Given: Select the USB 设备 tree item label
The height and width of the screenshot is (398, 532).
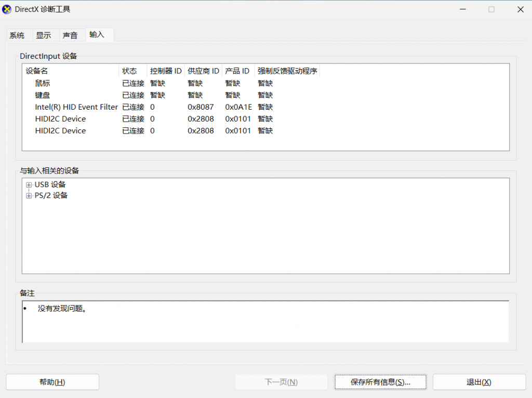Looking at the screenshot, I should point(50,185).
